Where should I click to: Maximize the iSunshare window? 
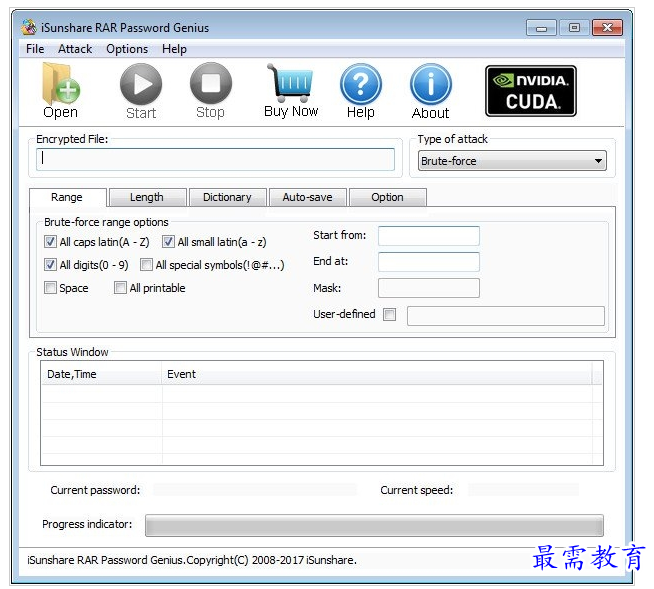coord(574,28)
